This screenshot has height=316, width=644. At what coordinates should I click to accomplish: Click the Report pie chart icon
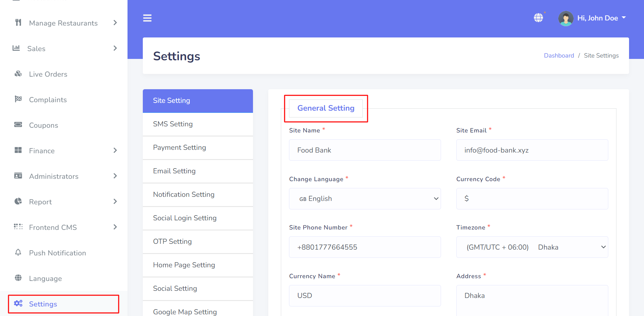pyautogui.click(x=18, y=201)
